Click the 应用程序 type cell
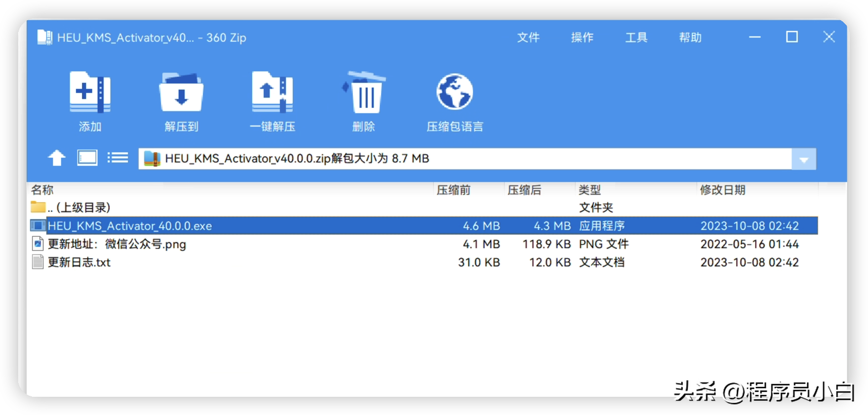Screen dimensions: 868x415 click(602, 226)
